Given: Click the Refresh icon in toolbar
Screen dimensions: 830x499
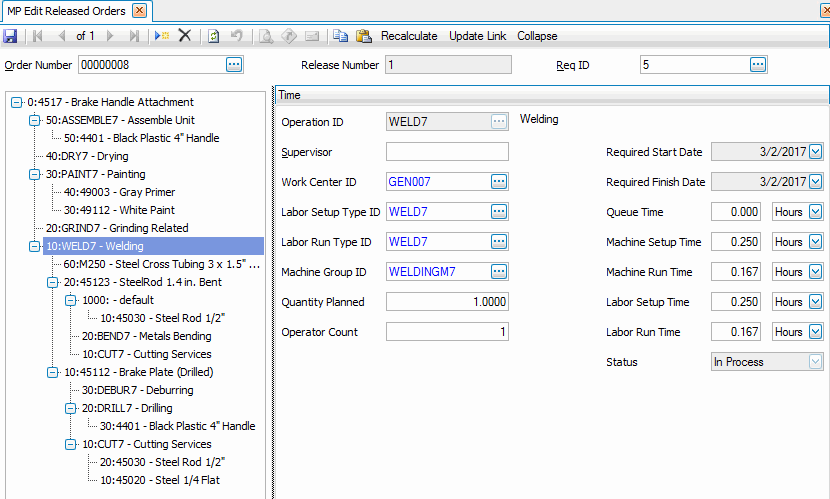Looking at the screenshot, I should click(213, 36).
